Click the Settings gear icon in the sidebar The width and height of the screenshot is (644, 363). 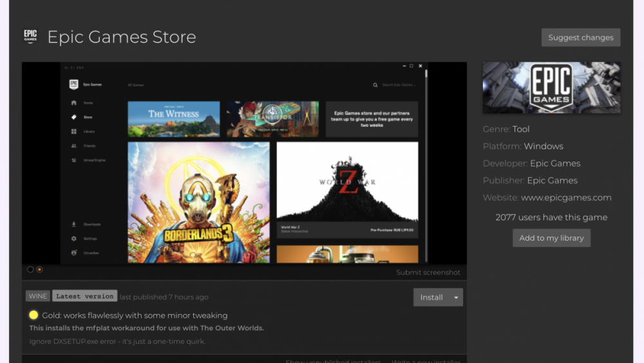74,238
